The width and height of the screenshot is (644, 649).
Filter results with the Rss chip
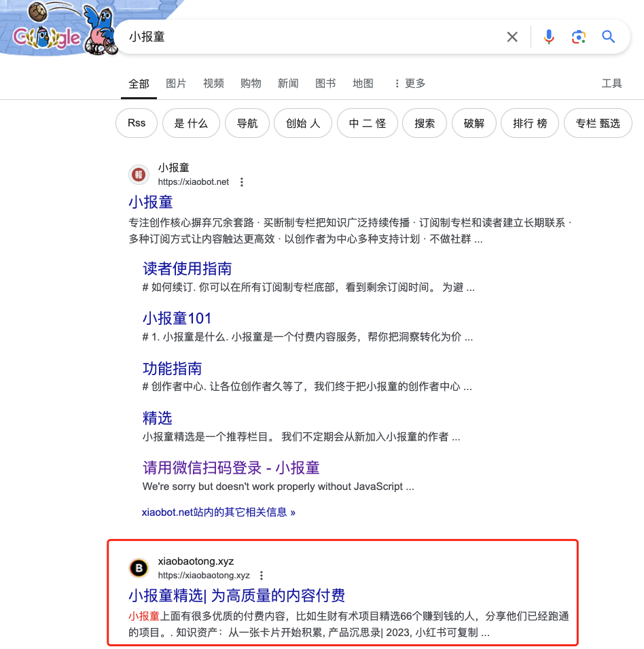click(137, 123)
